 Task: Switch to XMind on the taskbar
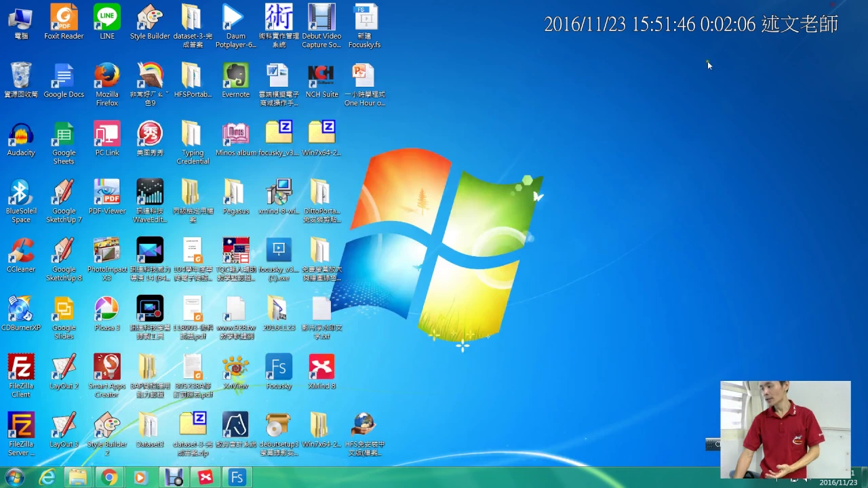[205, 477]
